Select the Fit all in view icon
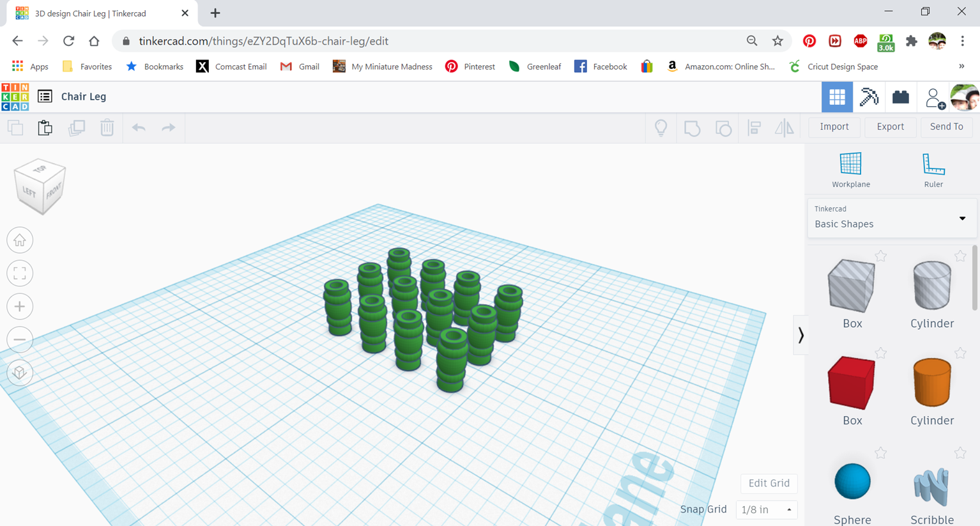Viewport: 980px width, 526px height. pyautogui.click(x=20, y=274)
